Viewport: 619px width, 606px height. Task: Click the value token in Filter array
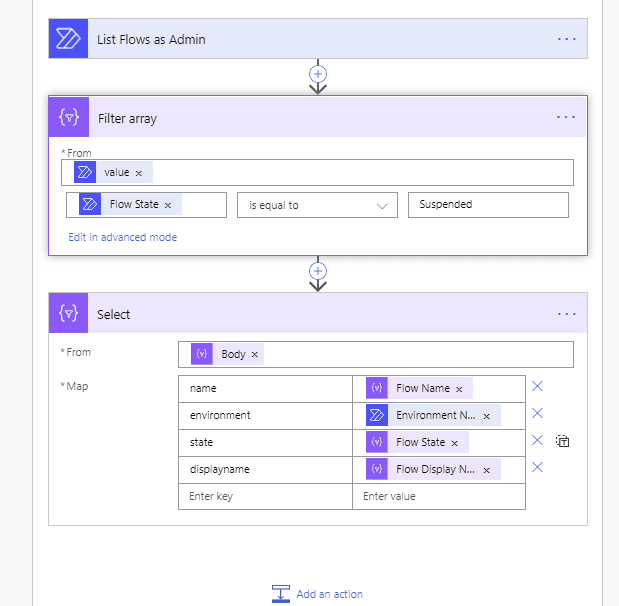pos(113,173)
